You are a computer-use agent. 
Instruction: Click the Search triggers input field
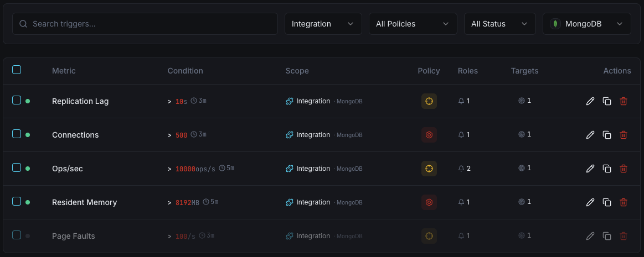point(145,24)
